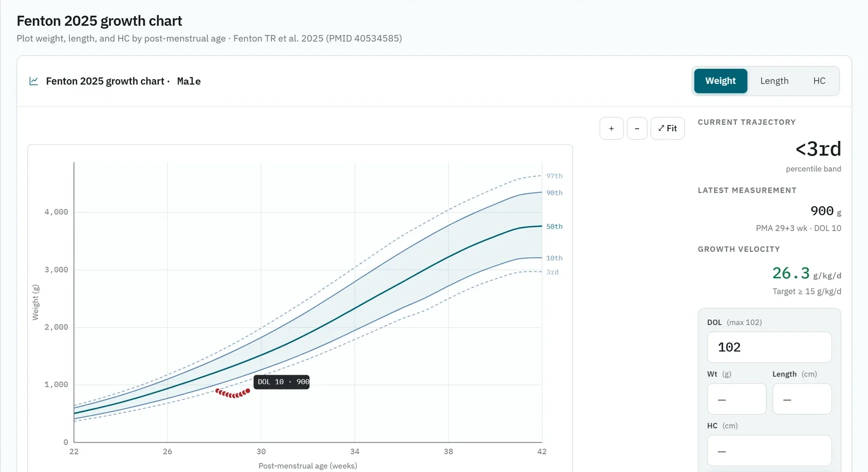Click the Male label in chart header

coord(189,81)
